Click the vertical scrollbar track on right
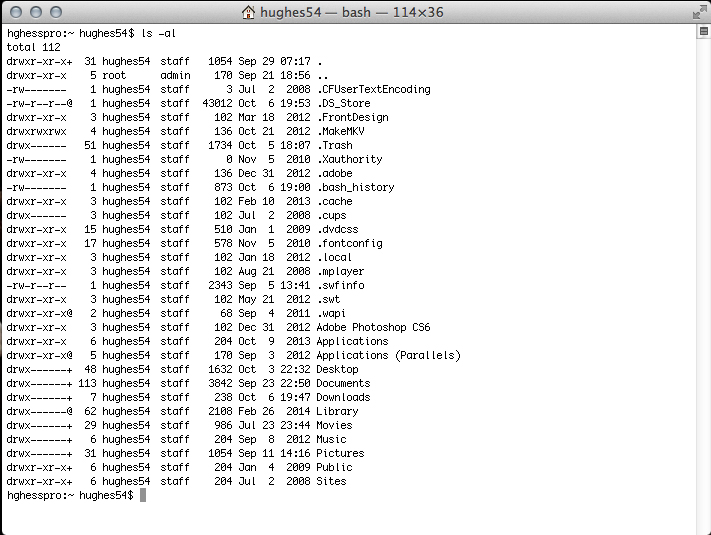711x535 pixels. pos(703,280)
